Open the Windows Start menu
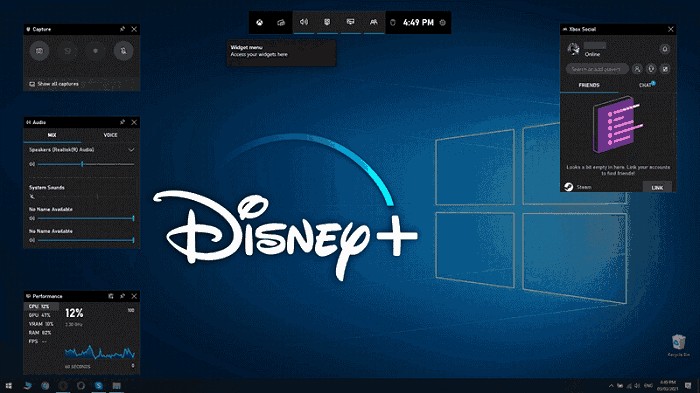Image resolution: width=700 pixels, height=393 pixels. [8, 385]
